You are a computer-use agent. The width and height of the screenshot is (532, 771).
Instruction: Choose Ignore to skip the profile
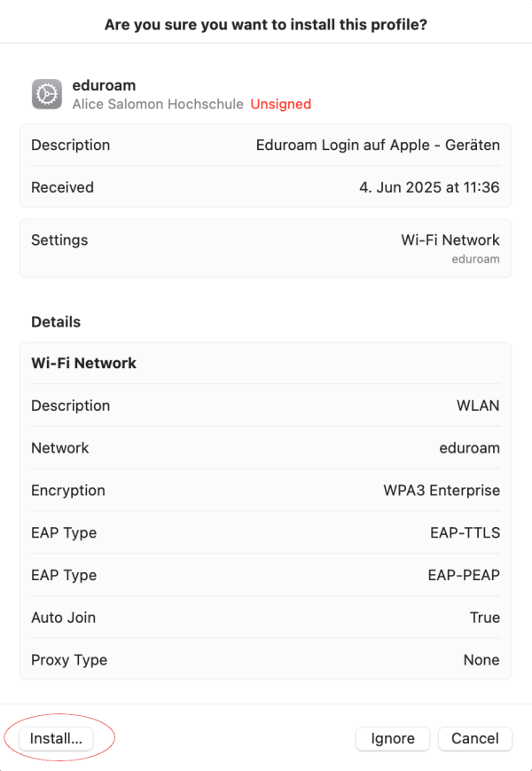point(393,738)
